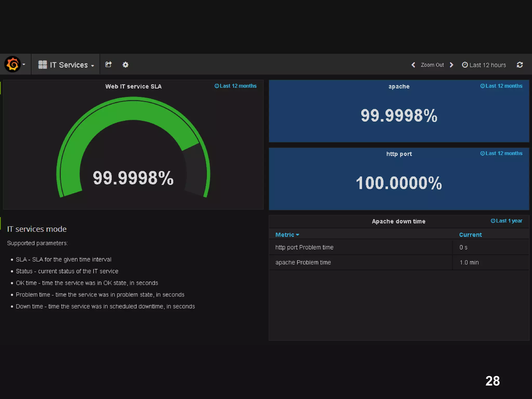Sort table by Metric column header
This screenshot has height=399, width=532.
(285, 235)
